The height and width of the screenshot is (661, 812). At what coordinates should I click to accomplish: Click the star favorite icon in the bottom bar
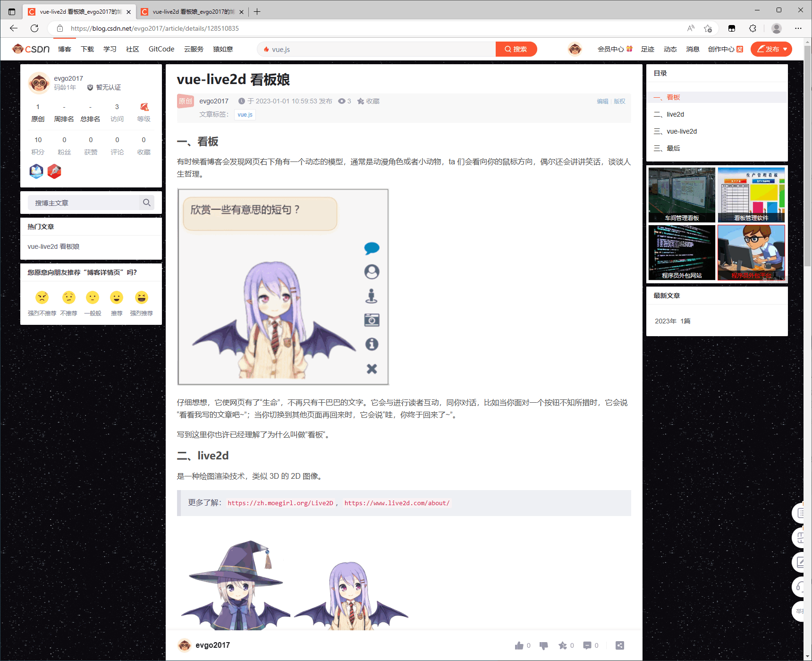point(562,645)
